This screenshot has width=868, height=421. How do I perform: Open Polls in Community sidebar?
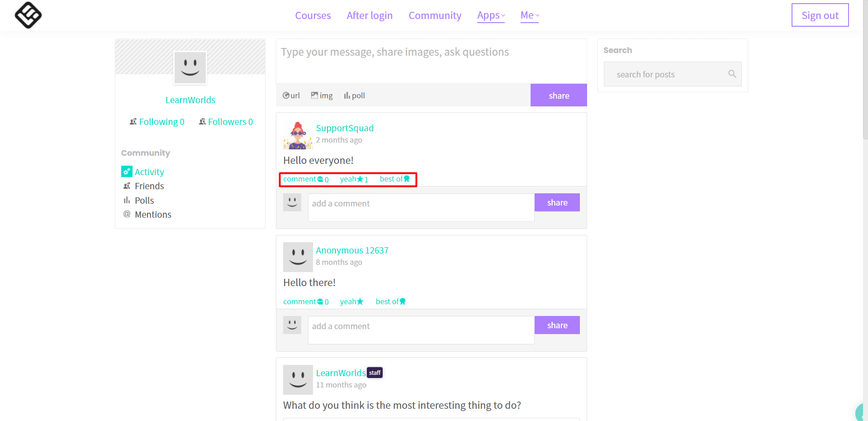(144, 201)
